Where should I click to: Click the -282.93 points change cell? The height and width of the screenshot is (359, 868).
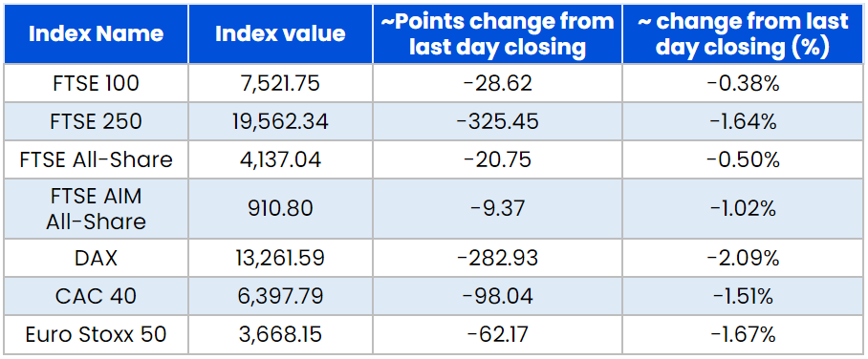point(497,258)
